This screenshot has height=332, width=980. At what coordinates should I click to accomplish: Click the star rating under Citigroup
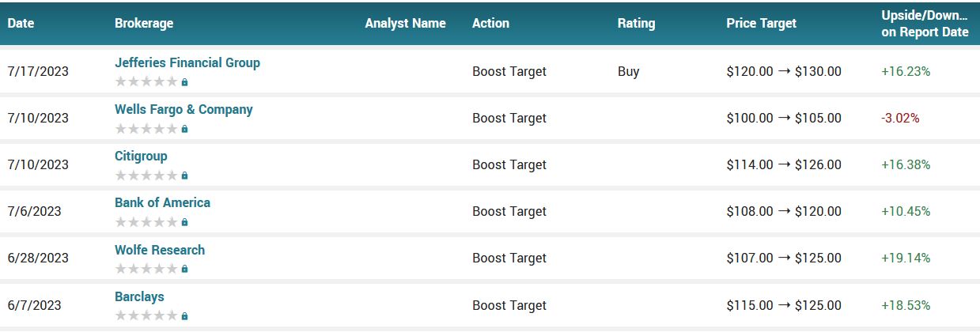146,175
